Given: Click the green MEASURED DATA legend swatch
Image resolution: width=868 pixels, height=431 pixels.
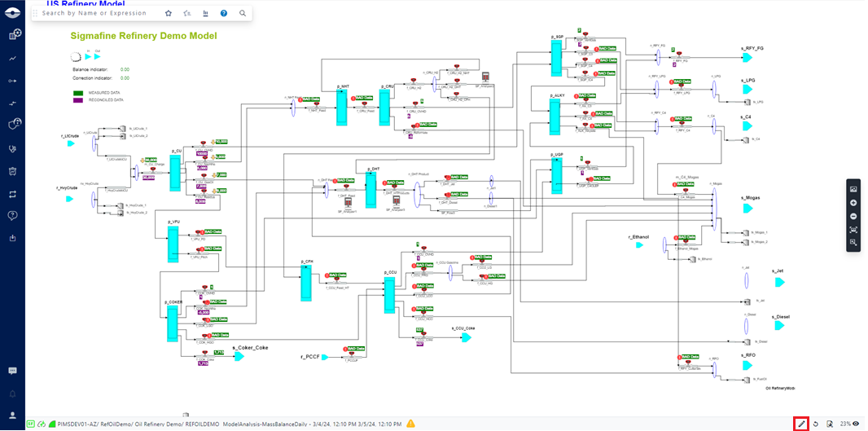Looking at the screenshot, I should [77, 93].
